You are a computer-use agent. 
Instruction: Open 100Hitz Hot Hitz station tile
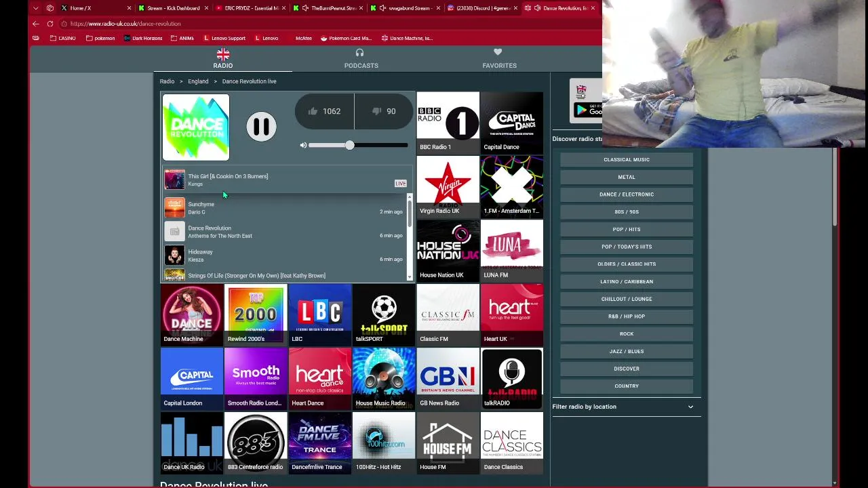(x=384, y=442)
